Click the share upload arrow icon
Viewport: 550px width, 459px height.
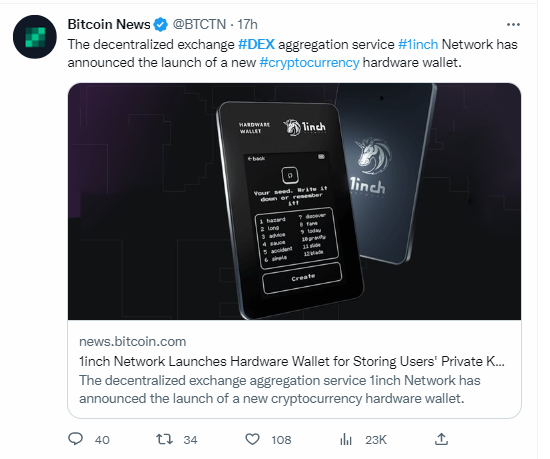click(x=441, y=439)
